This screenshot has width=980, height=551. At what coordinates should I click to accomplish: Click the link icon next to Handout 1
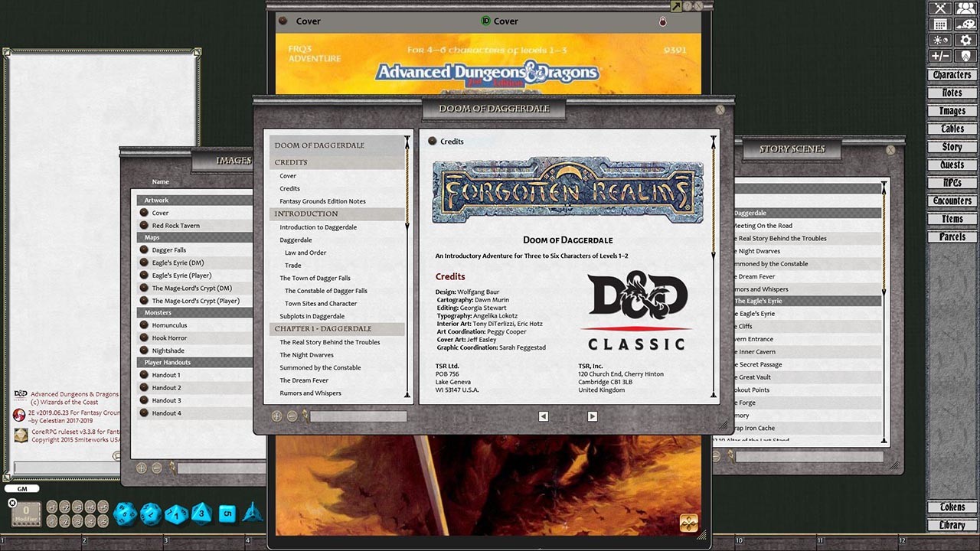point(144,375)
